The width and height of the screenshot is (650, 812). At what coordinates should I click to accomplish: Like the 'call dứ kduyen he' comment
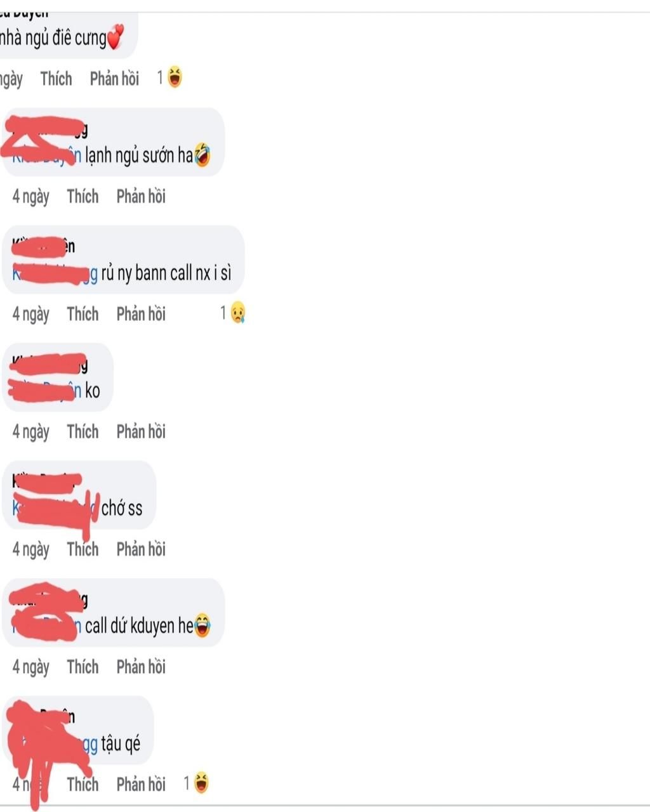click(x=83, y=666)
